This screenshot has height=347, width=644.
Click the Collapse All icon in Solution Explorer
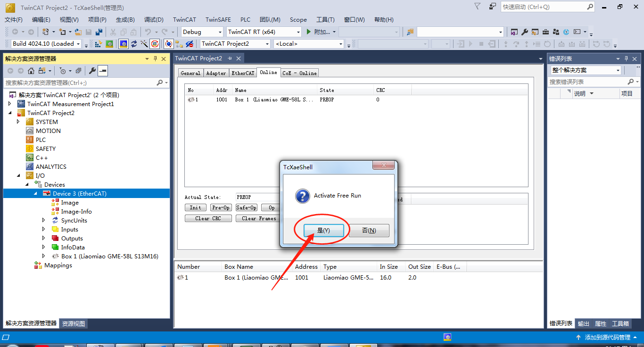(78, 71)
